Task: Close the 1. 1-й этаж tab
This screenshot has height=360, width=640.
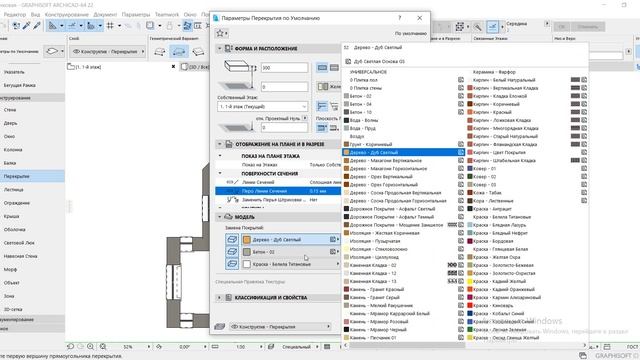Action: (173, 67)
